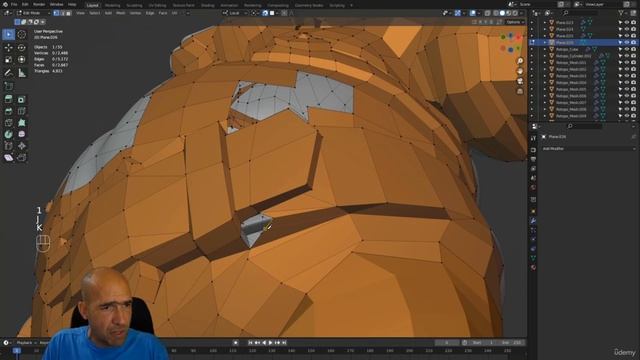640x360 pixels.
Task: Toggle X-ray display
Action: 487,13
